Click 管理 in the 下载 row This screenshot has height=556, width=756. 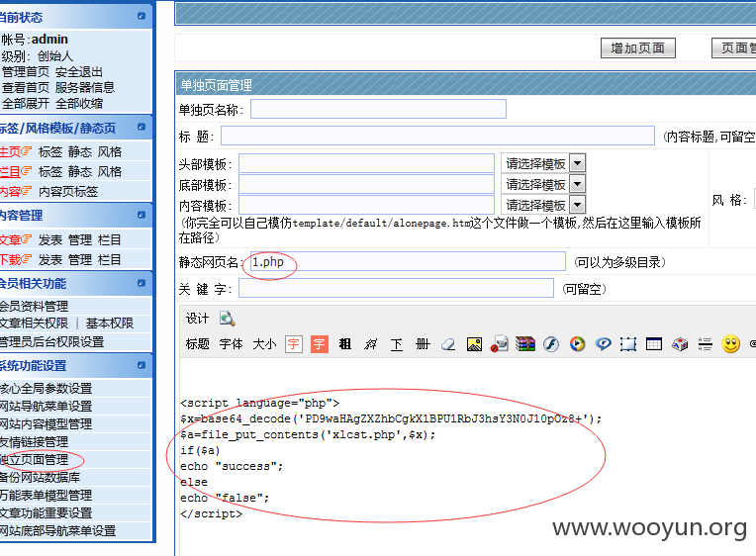[x=80, y=259]
